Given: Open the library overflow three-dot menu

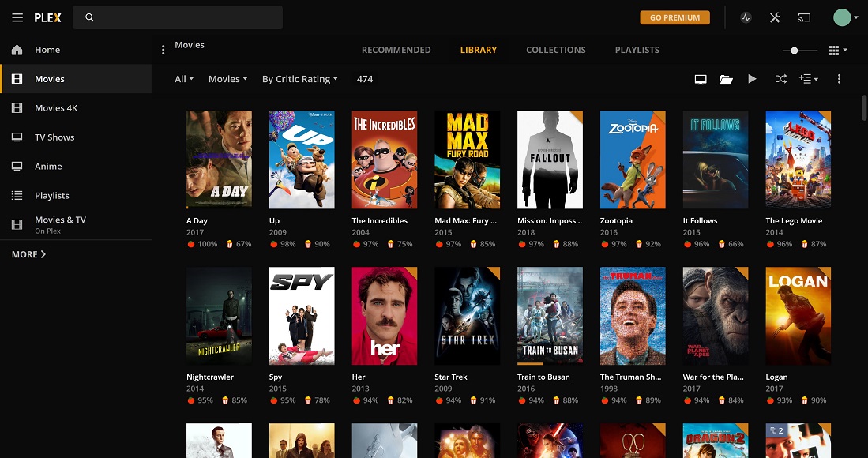Looking at the screenshot, I should [839, 79].
